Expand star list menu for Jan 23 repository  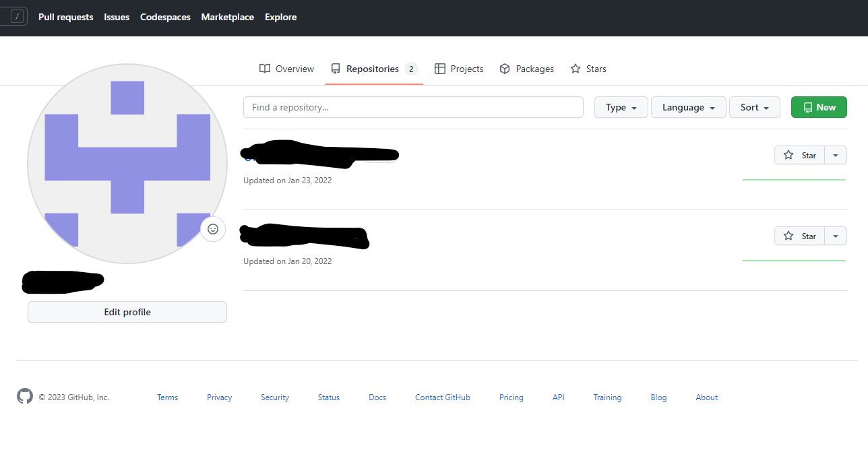tap(836, 155)
